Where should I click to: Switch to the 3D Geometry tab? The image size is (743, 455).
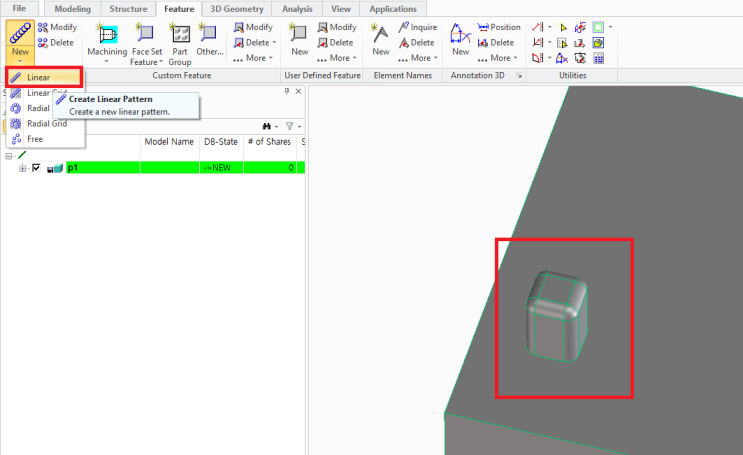click(x=236, y=9)
